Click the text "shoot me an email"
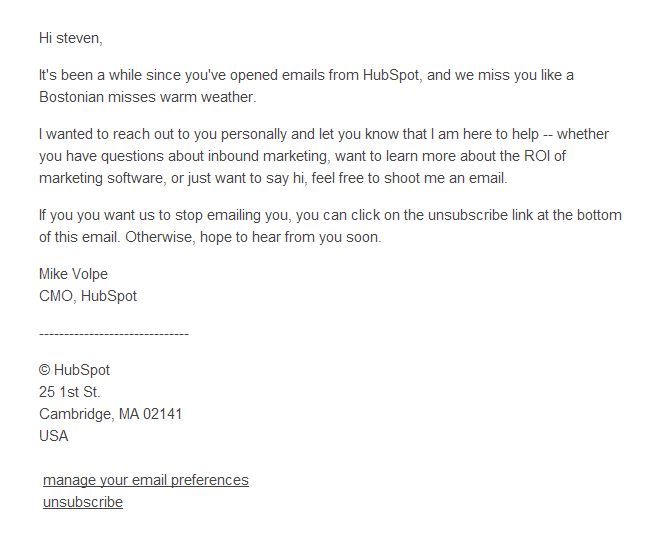 click(445, 178)
